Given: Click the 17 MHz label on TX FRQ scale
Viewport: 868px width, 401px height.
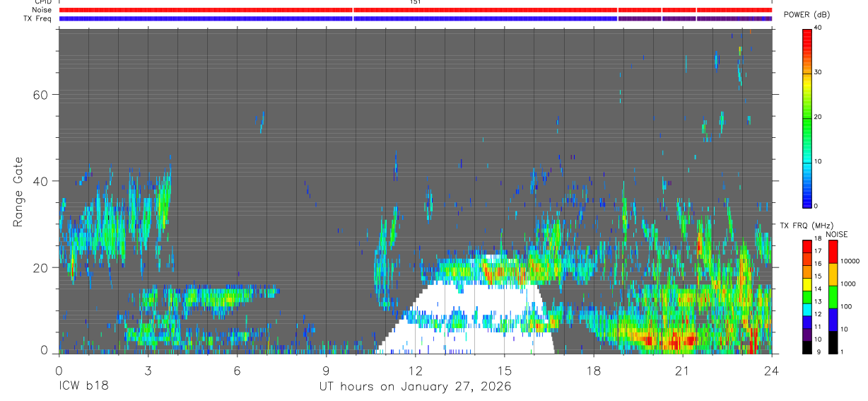Looking at the screenshot, I should tap(816, 251).
